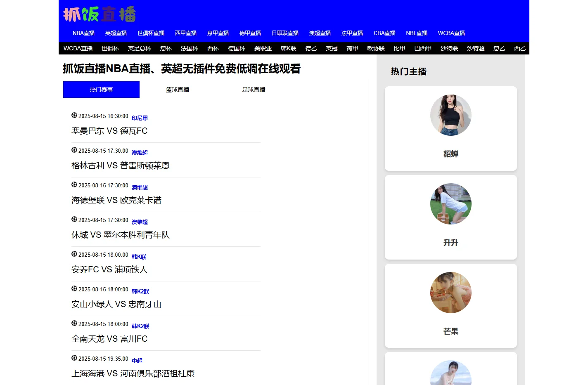Open 意甲直播 in top navigation
Viewport: 588px width, 385px height.
pos(218,33)
